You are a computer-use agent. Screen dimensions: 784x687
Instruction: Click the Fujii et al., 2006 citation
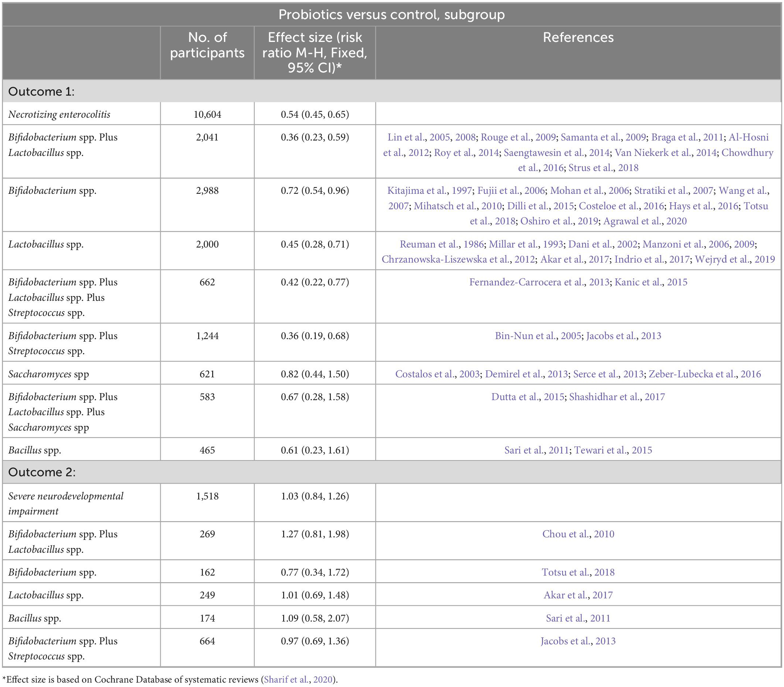point(512,191)
